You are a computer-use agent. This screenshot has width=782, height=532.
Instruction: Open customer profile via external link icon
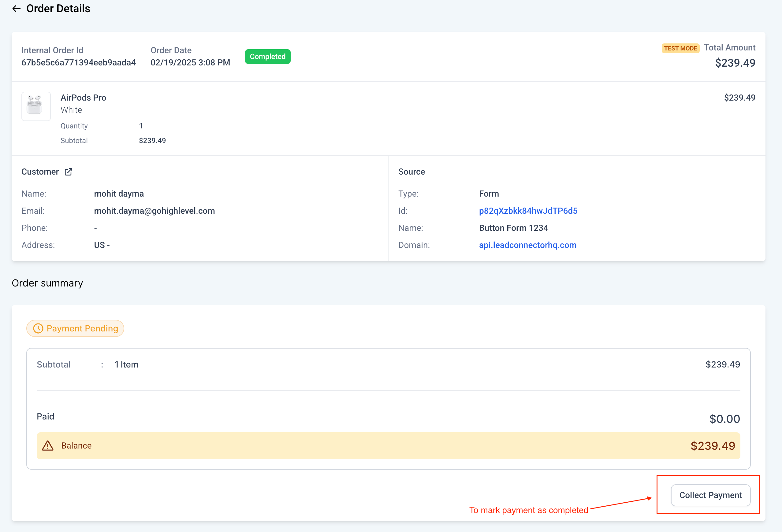(x=68, y=172)
